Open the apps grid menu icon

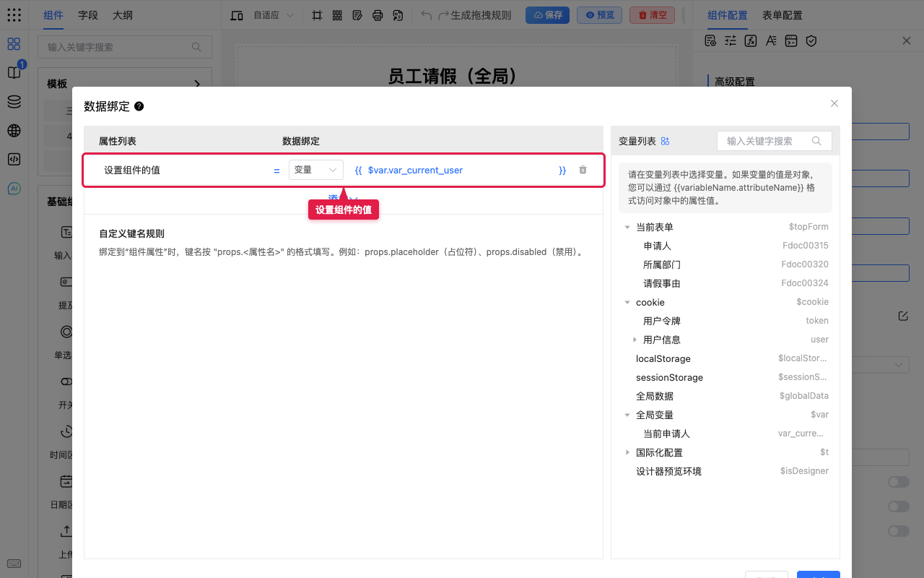point(14,14)
